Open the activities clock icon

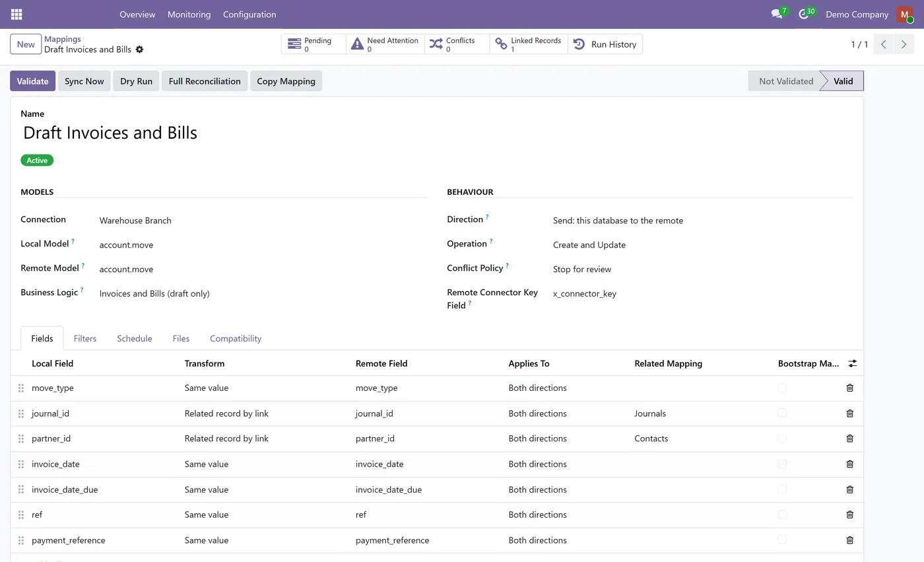click(x=803, y=14)
